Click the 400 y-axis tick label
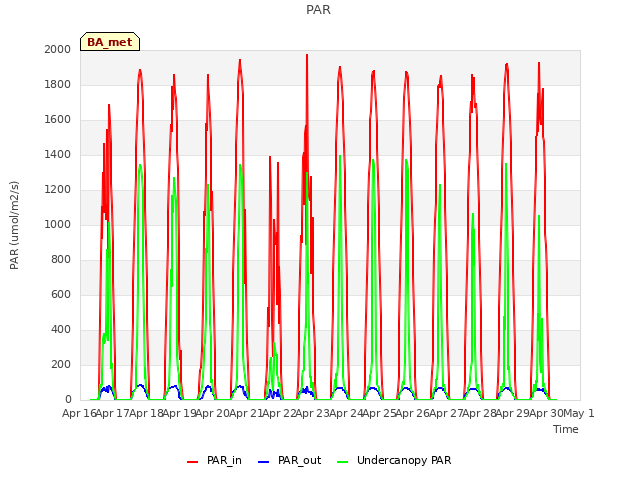 61,329
